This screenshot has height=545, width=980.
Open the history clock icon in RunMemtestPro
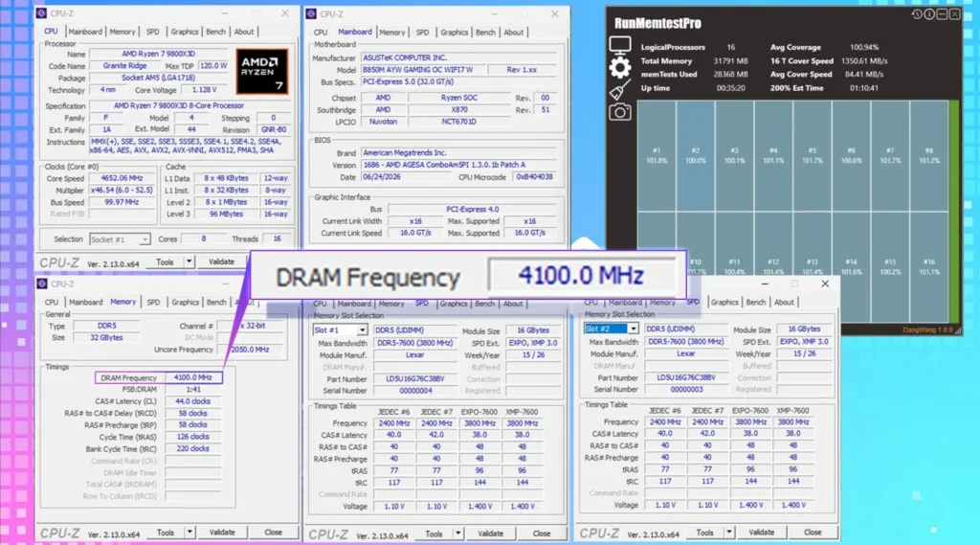[x=917, y=13]
